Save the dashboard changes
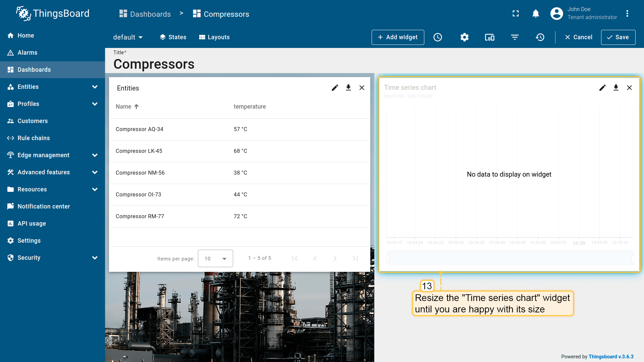 618,37
